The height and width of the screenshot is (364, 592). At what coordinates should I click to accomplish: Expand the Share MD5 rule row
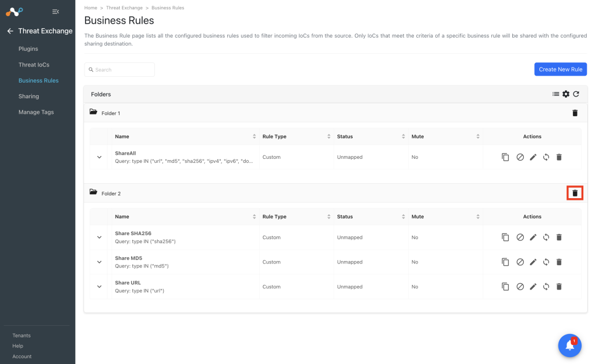tap(99, 262)
